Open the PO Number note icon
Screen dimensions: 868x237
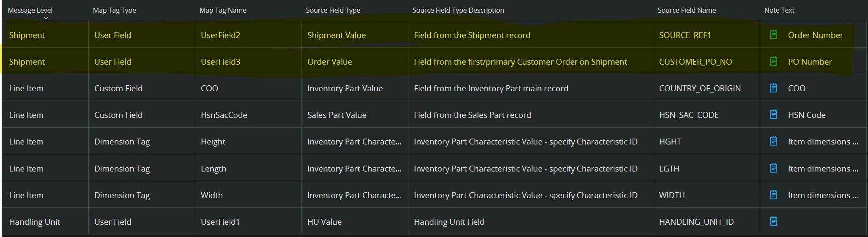coord(773,62)
